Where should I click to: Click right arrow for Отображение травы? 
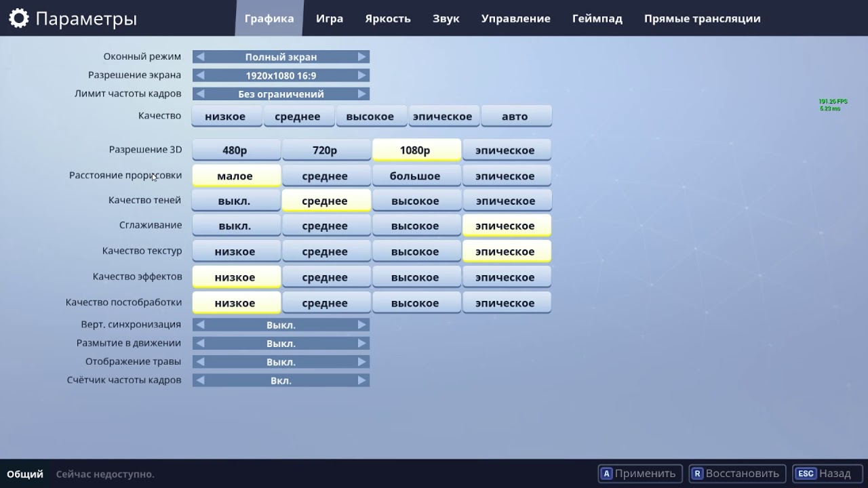click(x=362, y=361)
